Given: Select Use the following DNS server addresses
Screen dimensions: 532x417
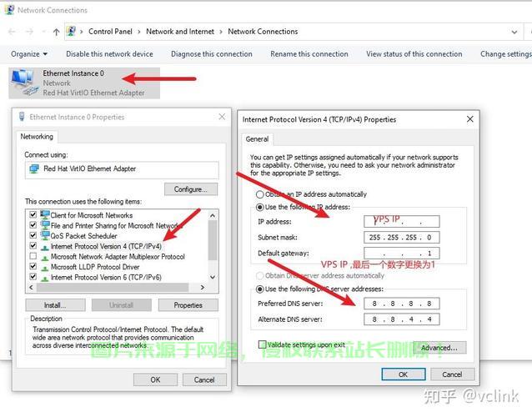Looking at the screenshot, I should click(260, 289).
